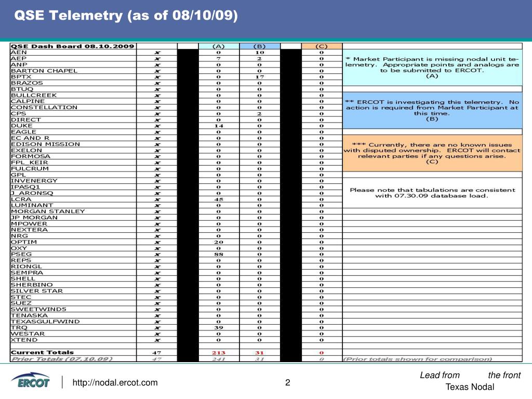Click the JP MORGAN row label
This screenshot has height=399, width=532.
[34, 217]
